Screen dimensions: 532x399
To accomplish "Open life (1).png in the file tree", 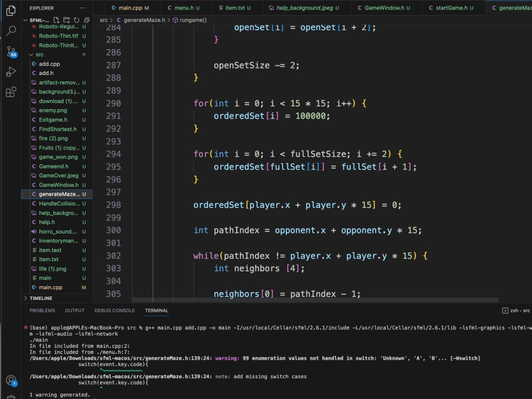I will 57,269.
